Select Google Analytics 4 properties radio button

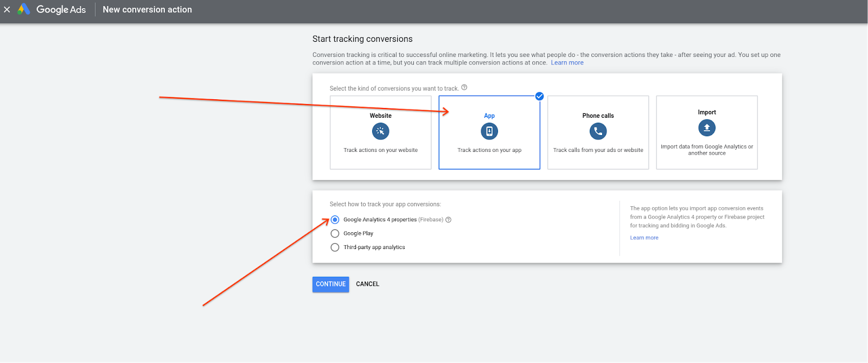(x=335, y=220)
